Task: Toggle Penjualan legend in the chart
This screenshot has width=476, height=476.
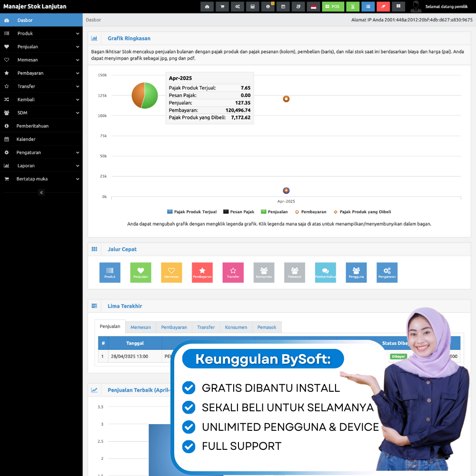Action: pos(274,212)
